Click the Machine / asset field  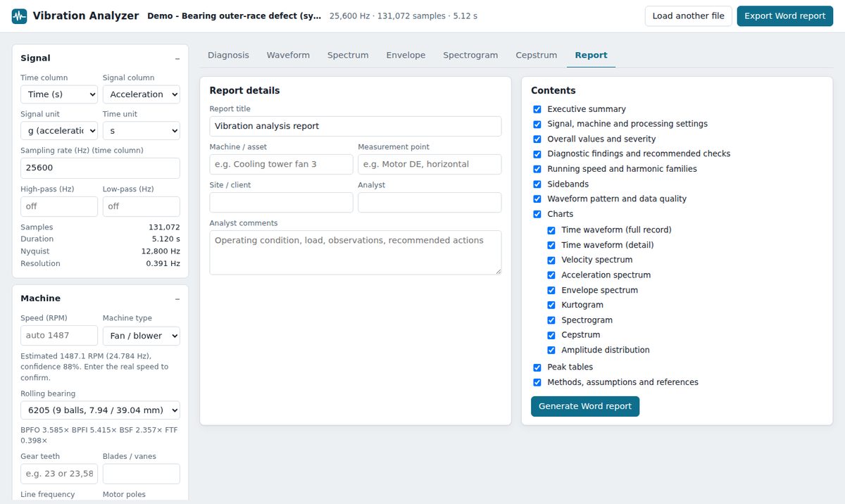point(282,164)
